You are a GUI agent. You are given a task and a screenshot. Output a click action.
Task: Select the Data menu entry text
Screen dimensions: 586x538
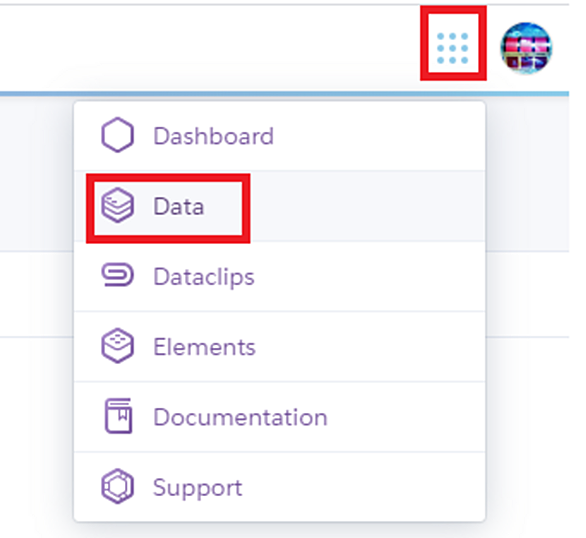[179, 206]
